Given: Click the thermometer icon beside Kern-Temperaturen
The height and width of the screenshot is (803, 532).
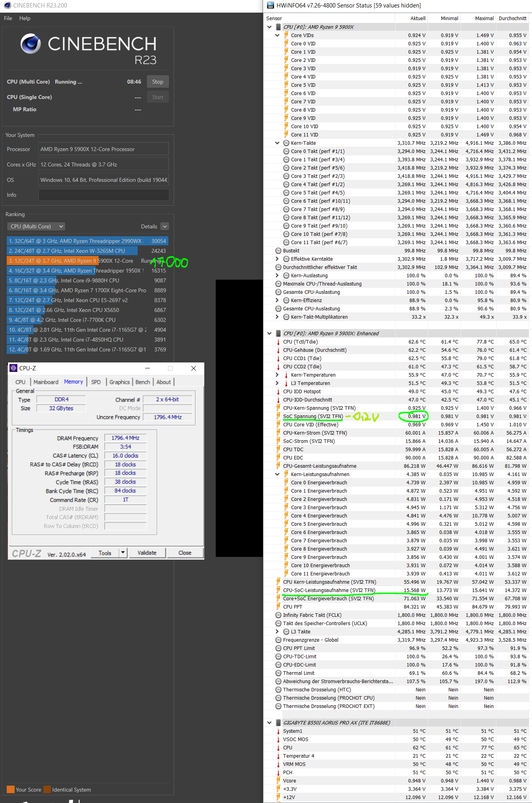Looking at the screenshot, I should [286, 375].
